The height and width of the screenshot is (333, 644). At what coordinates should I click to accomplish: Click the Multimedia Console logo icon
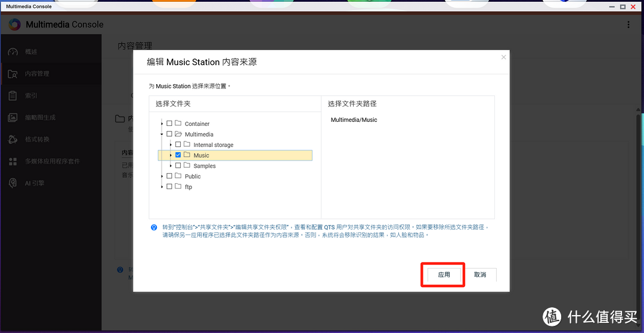(14, 24)
